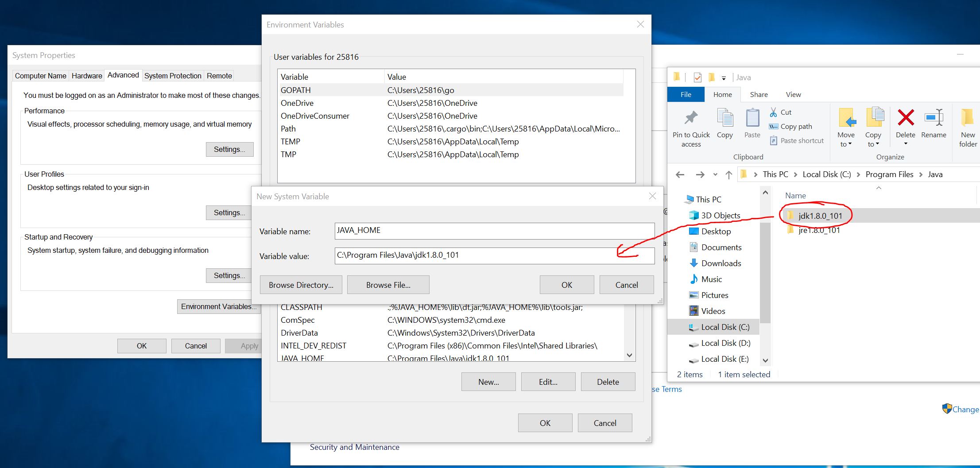
Task: Switch to the Hardware tab
Action: tap(87, 76)
